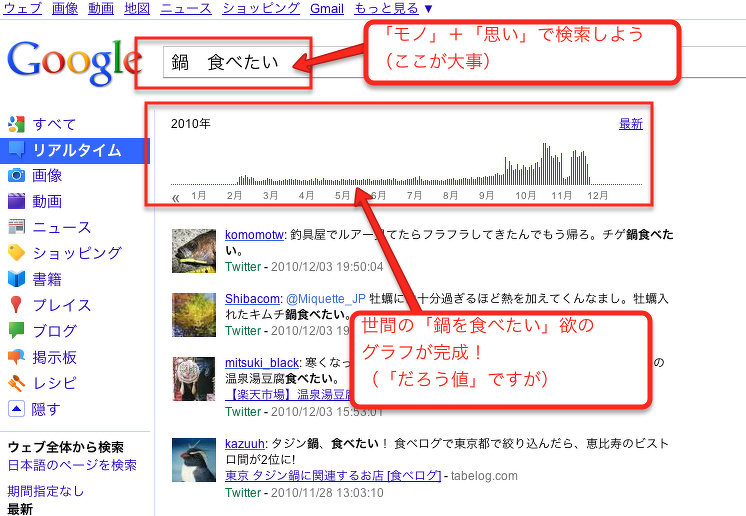Open mitsuki_black's avatar thumbnail
This screenshot has height=516, width=746.
(194, 379)
